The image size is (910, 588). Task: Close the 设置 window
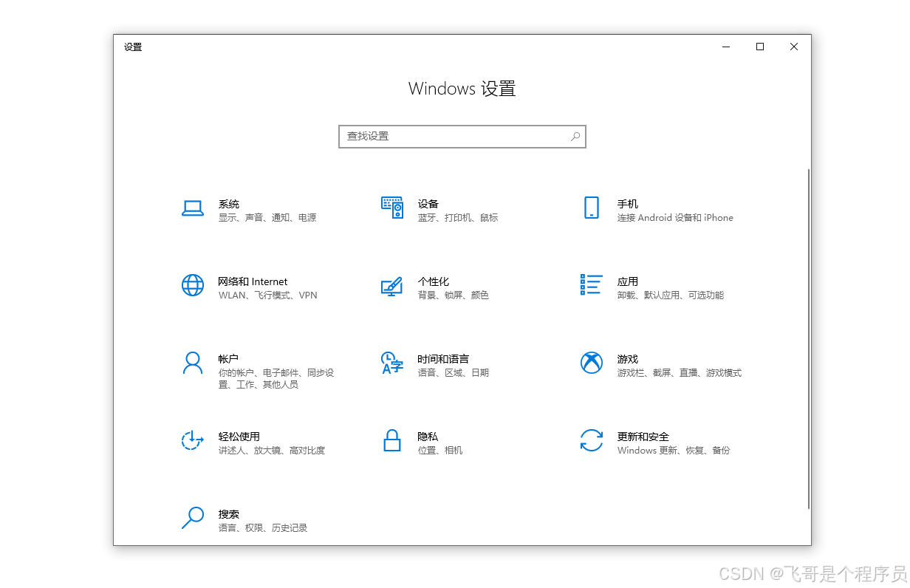(x=794, y=47)
